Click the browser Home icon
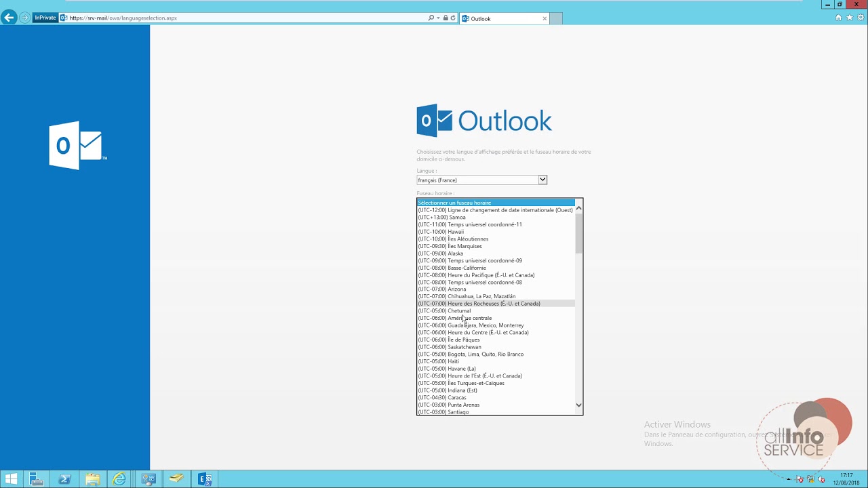The image size is (868, 488). pos(839,18)
